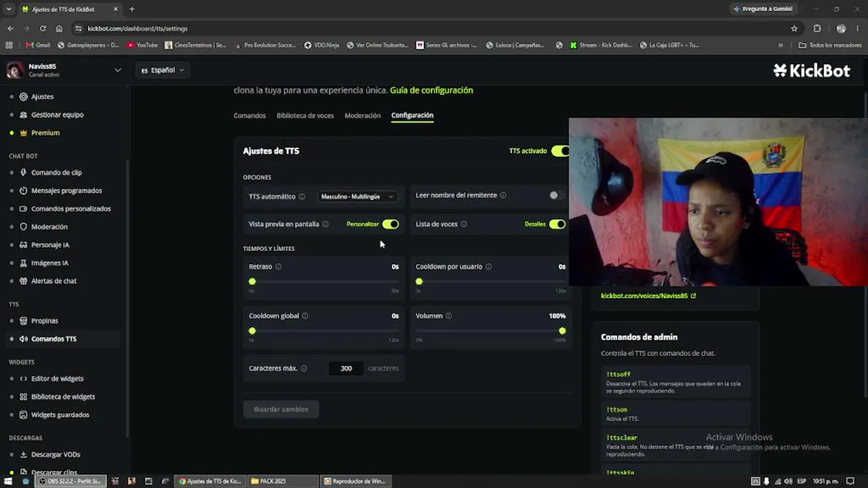Bookmark this page with the star icon
This screenshot has width=868, height=488.
pyautogui.click(x=794, y=28)
